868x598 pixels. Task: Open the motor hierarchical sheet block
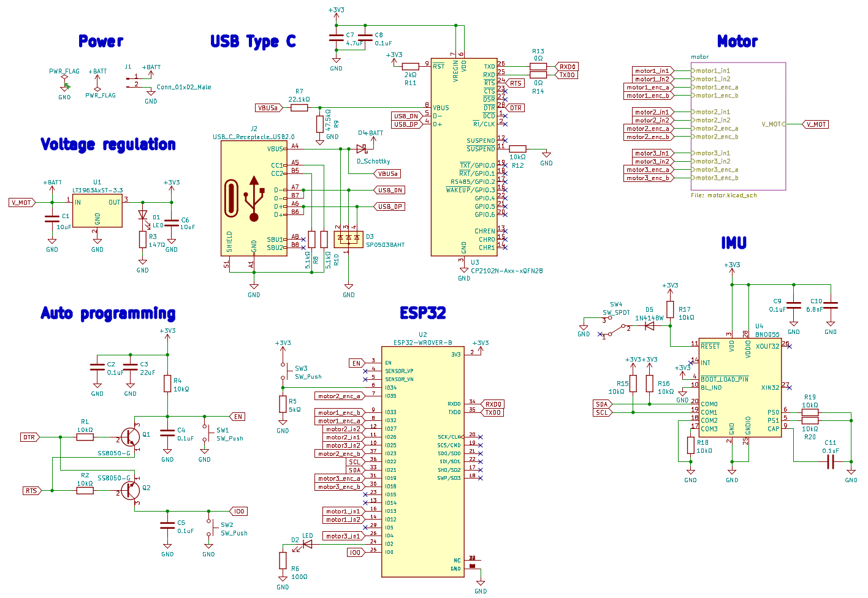(x=738, y=126)
